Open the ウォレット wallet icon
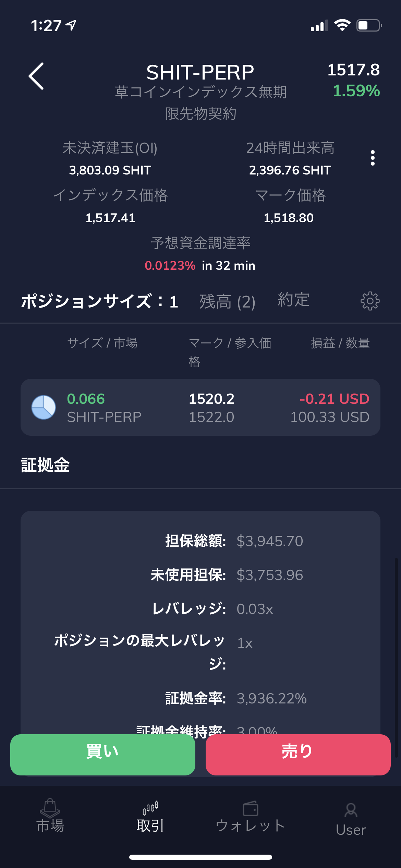Image resolution: width=401 pixels, height=868 pixels. [x=251, y=809]
